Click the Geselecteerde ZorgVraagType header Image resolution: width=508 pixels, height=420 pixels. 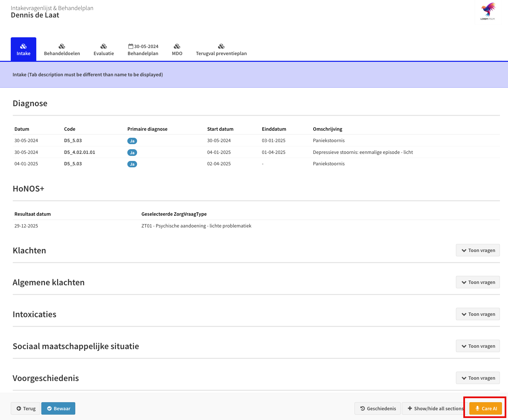pos(174,214)
